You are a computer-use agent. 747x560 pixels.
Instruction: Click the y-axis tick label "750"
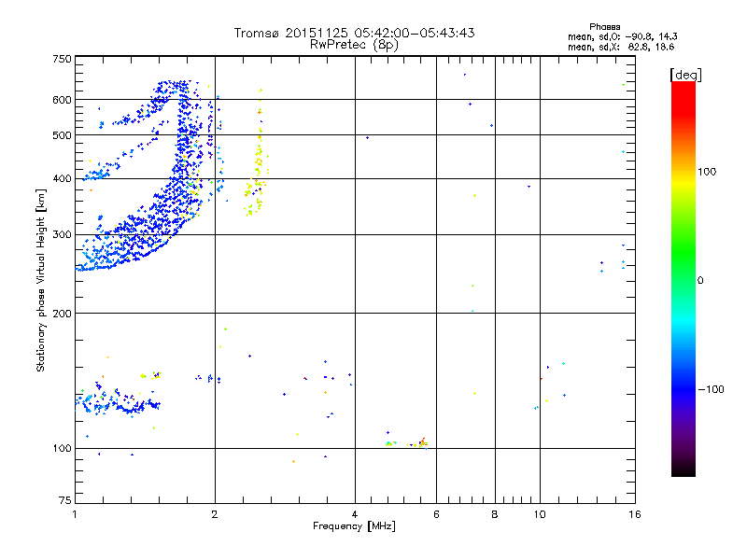coord(62,59)
